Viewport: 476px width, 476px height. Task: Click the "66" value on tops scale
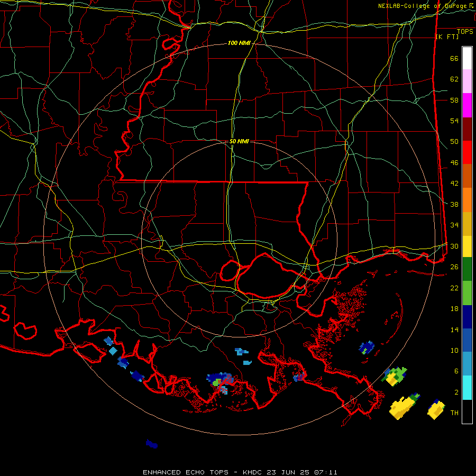click(x=454, y=58)
